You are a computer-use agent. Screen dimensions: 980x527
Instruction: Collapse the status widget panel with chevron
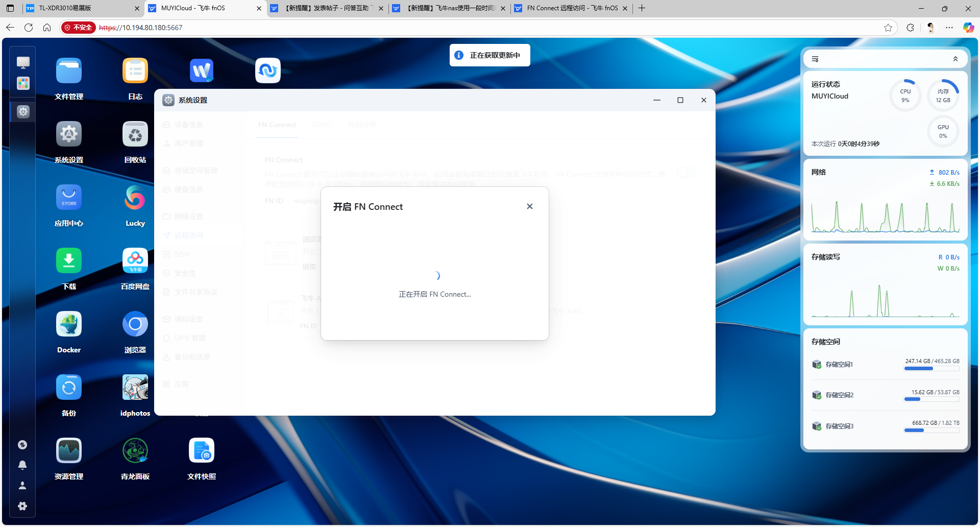955,59
